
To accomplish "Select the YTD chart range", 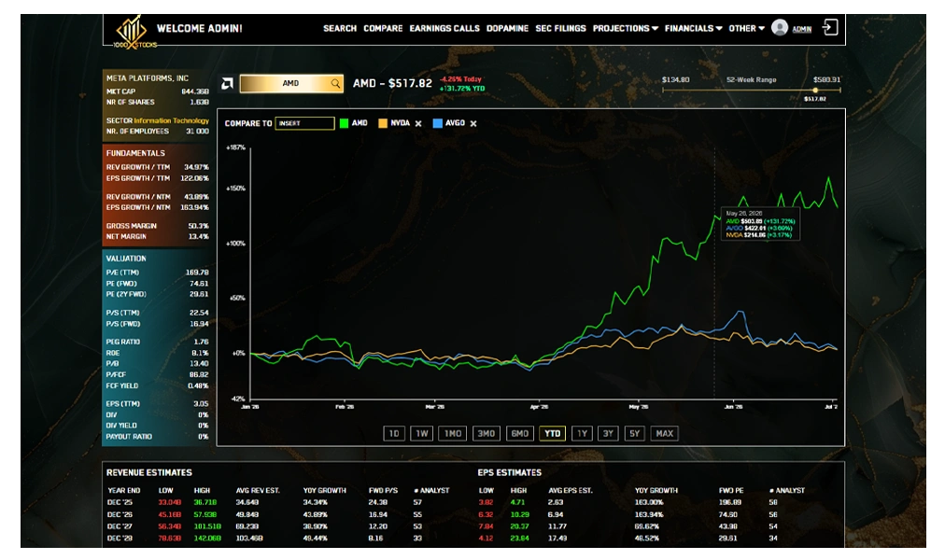I will click(552, 434).
